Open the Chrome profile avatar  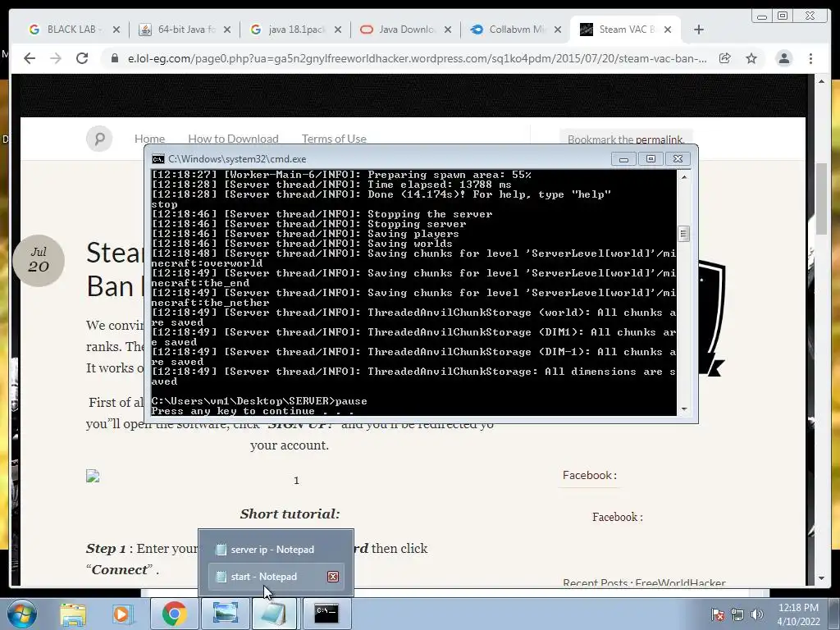pyautogui.click(x=783, y=58)
